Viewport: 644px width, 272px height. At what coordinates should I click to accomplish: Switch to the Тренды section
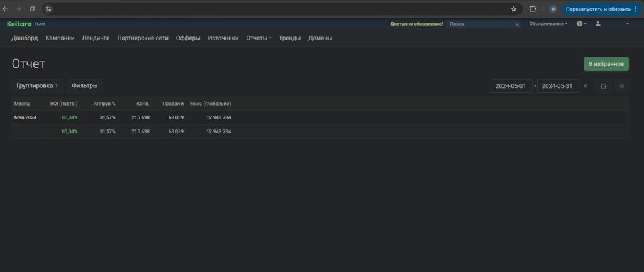(289, 38)
